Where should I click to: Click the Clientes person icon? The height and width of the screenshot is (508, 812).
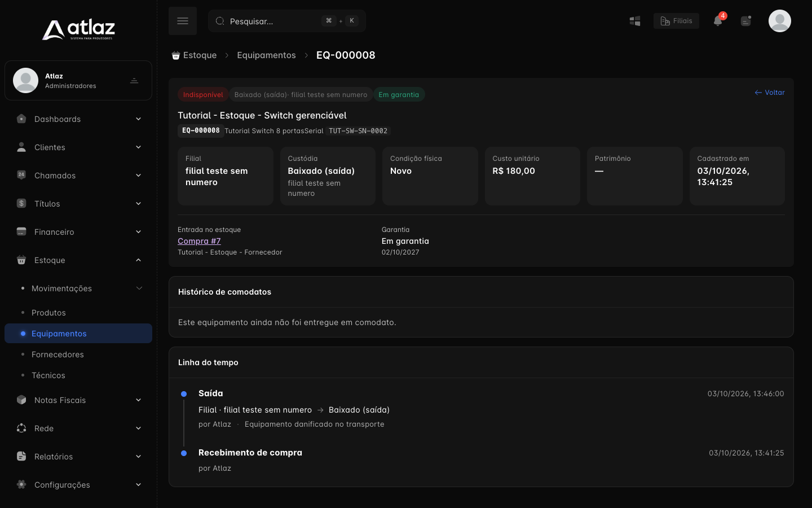pyautogui.click(x=21, y=147)
